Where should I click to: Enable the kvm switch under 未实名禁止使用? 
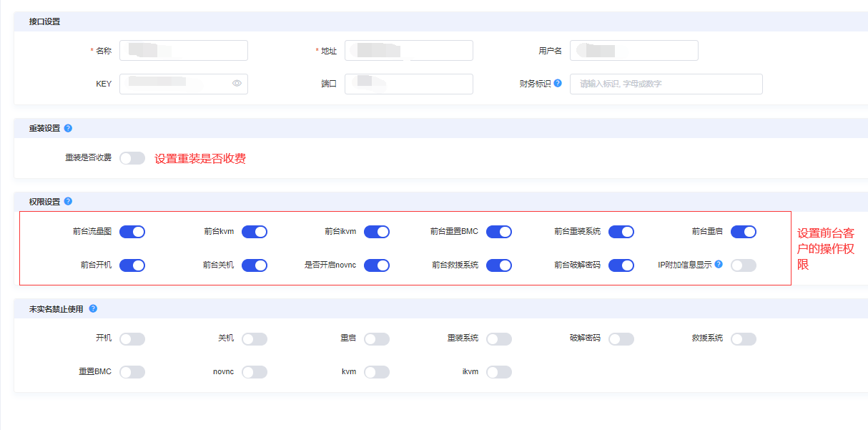pos(377,372)
